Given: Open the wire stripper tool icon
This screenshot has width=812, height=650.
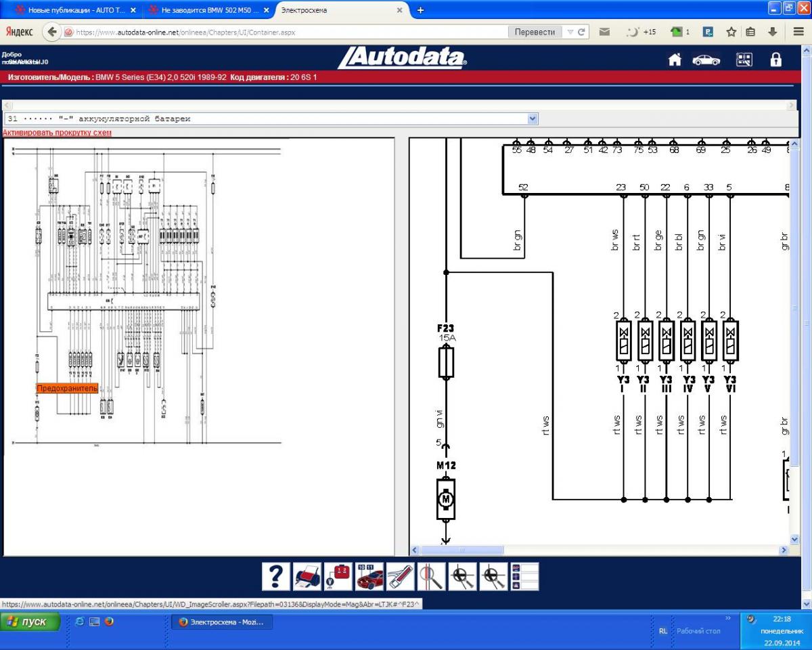Looking at the screenshot, I should [x=400, y=576].
